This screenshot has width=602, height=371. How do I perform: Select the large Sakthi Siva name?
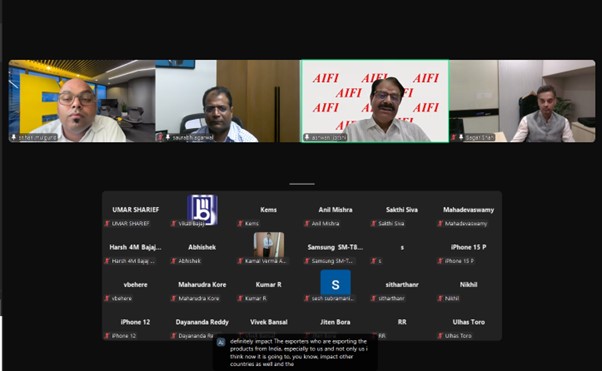[x=402, y=210]
